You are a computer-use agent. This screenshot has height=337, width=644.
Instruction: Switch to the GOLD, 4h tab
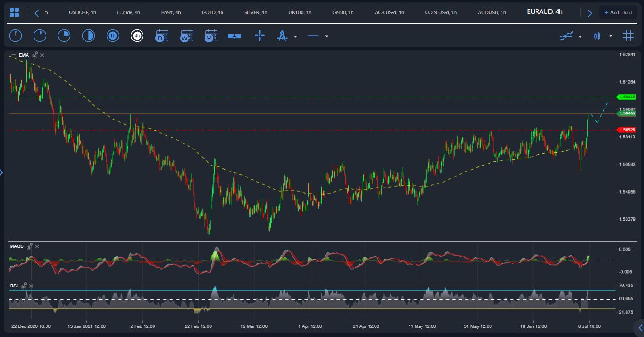(x=212, y=12)
